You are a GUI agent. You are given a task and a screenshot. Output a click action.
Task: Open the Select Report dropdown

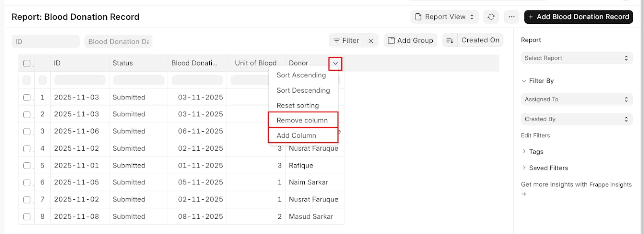[576, 58]
